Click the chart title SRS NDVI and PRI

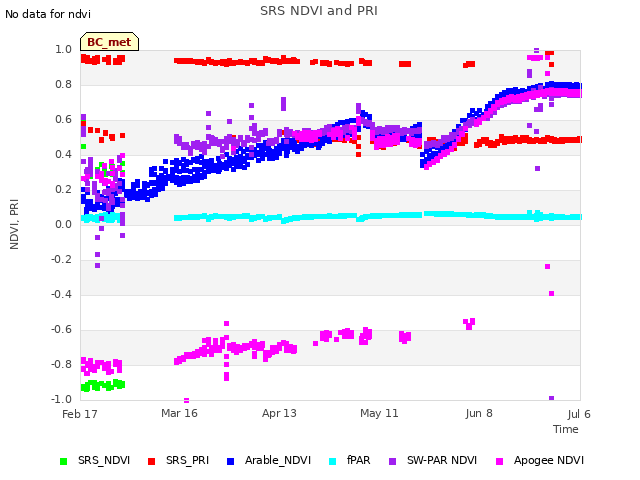point(319,11)
